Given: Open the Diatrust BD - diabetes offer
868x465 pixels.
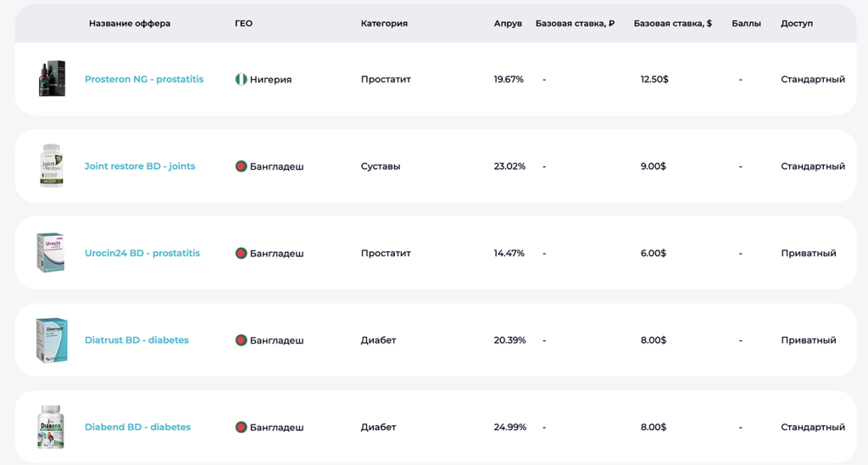Looking at the screenshot, I should click(x=136, y=340).
